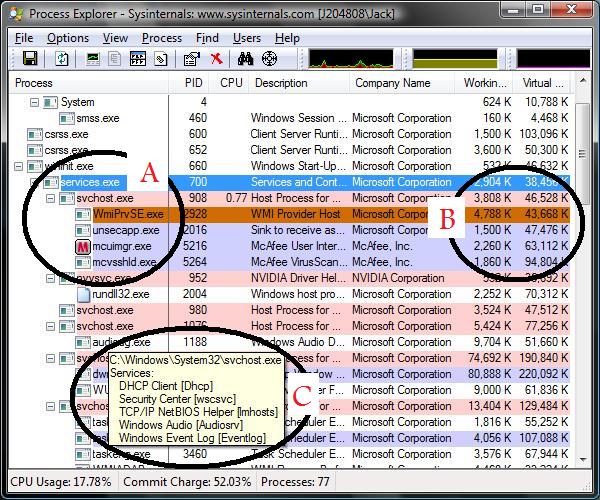Image resolution: width=600 pixels, height=500 pixels.
Task: Collapse the System process tree node
Action: 34,103
